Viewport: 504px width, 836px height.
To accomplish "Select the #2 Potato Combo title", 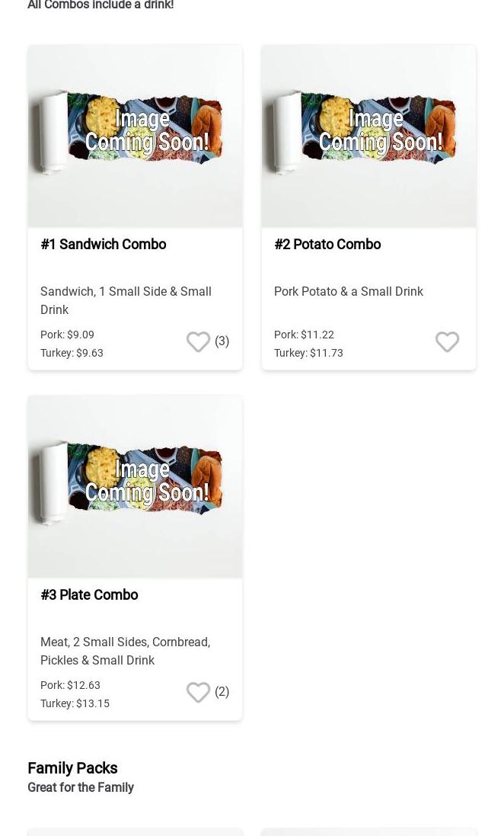I will coord(327,244).
